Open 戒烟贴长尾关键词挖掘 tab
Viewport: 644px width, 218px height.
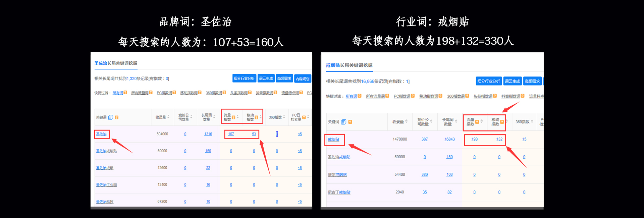349,65
